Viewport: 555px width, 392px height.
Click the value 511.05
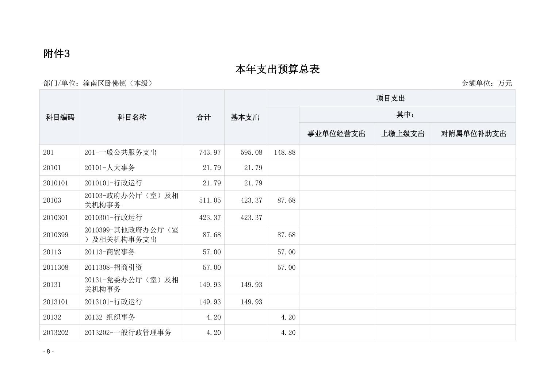(x=210, y=200)
